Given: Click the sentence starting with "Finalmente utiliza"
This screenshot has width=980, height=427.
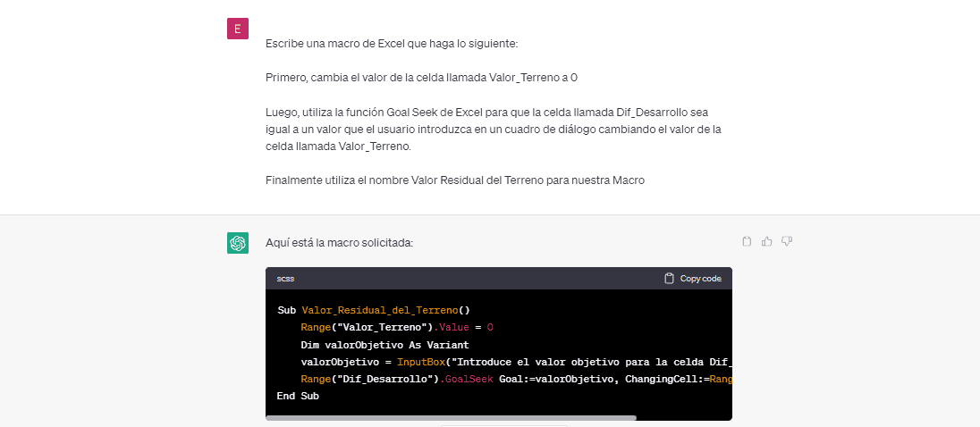Looking at the screenshot, I should pyautogui.click(x=454, y=180).
